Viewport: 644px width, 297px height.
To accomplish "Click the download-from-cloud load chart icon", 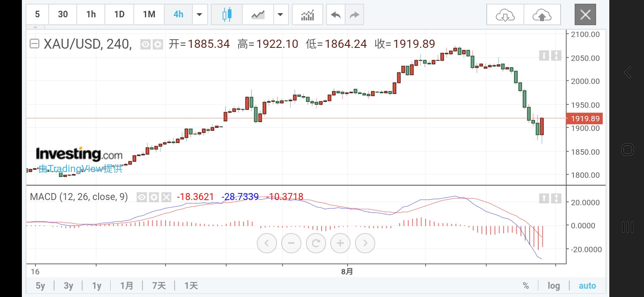I will 505,15.
